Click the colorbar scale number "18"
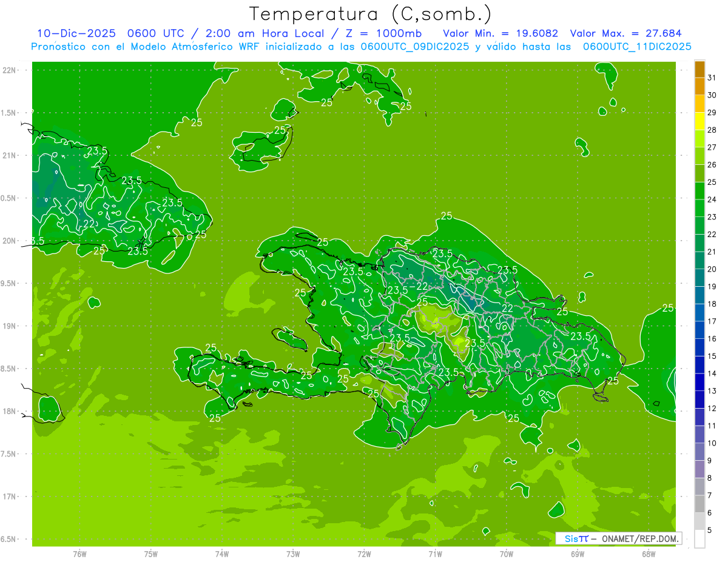The width and height of the screenshot is (728, 562). [x=712, y=304]
